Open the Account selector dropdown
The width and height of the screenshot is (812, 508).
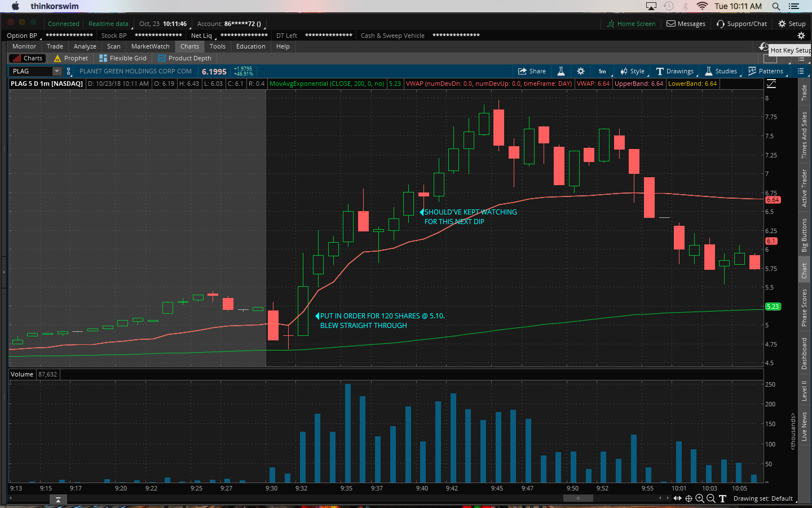click(x=230, y=24)
